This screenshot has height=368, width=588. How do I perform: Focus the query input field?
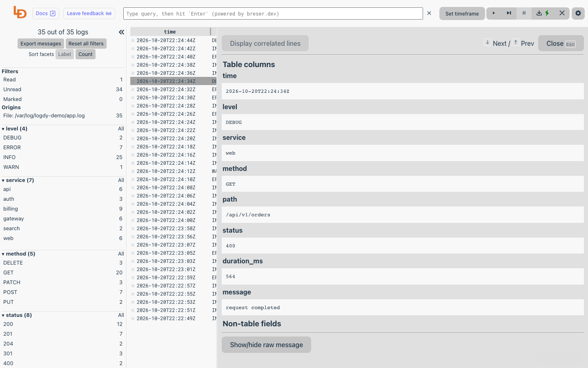click(x=273, y=13)
